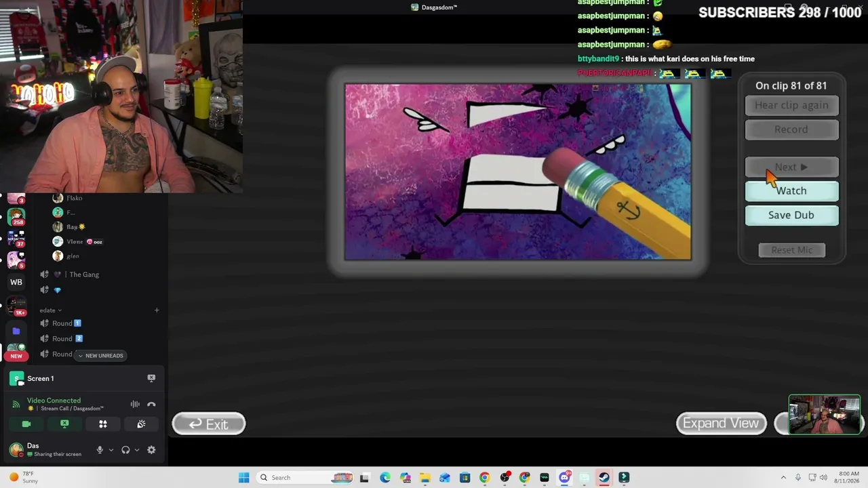Click the NEW servers indicator badge
The height and width of the screenshot is (488, 868).
click(16, 356)
